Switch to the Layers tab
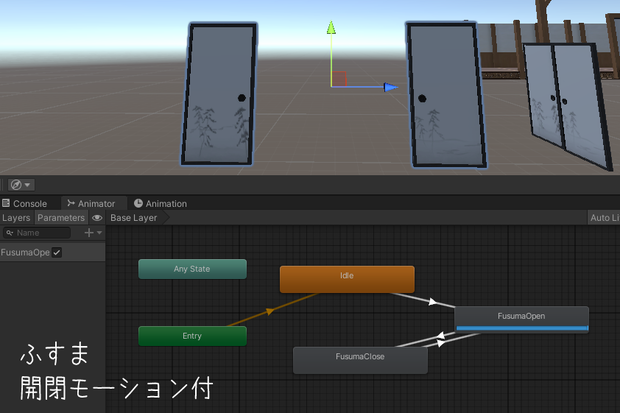Image resolution: width=620 pixels, height=413 pixels. point(16,218)
